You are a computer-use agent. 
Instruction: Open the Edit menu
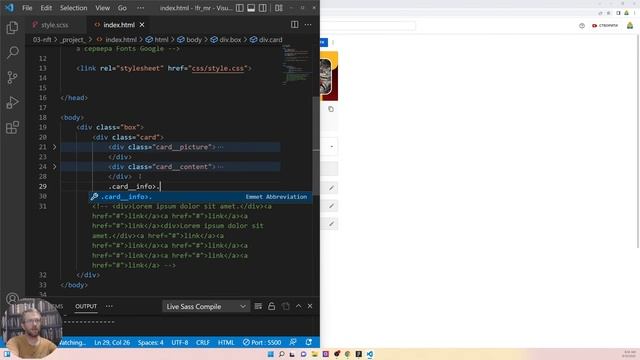46,8
